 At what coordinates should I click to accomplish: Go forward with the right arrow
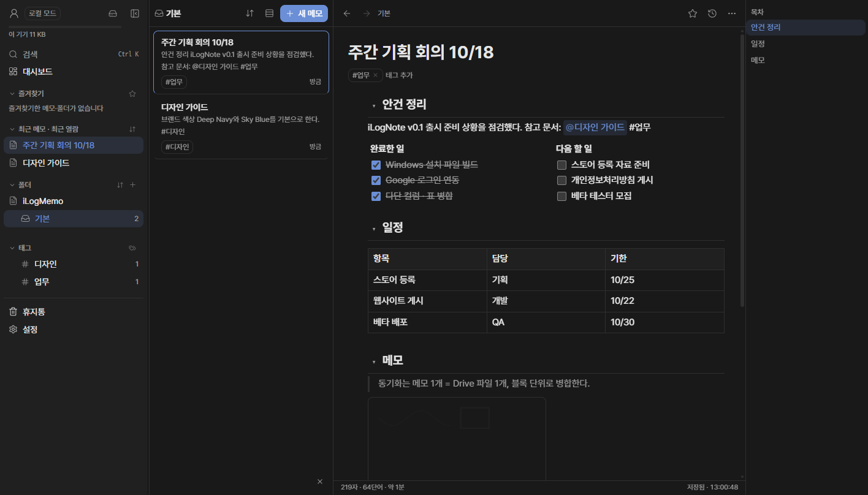(x=367, y=13)
